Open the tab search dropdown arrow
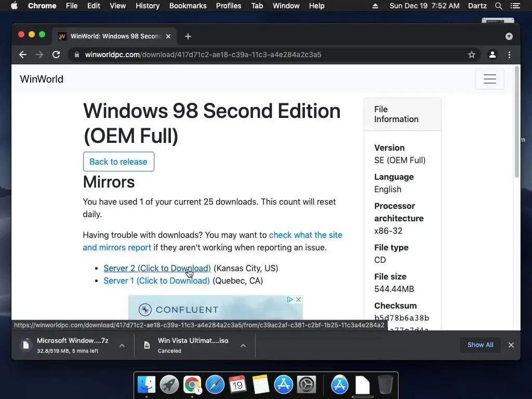 [x=509, y=36]
